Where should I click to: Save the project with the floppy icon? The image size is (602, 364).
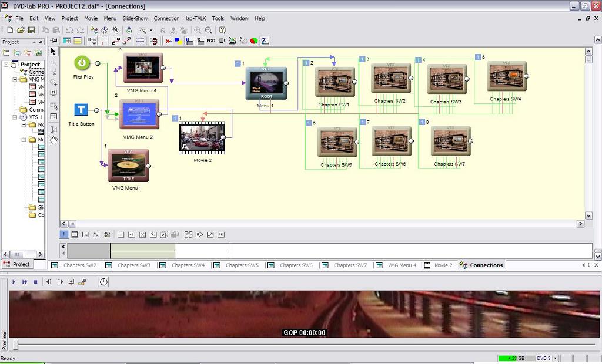pyautogui.click(x=32, y=30)
